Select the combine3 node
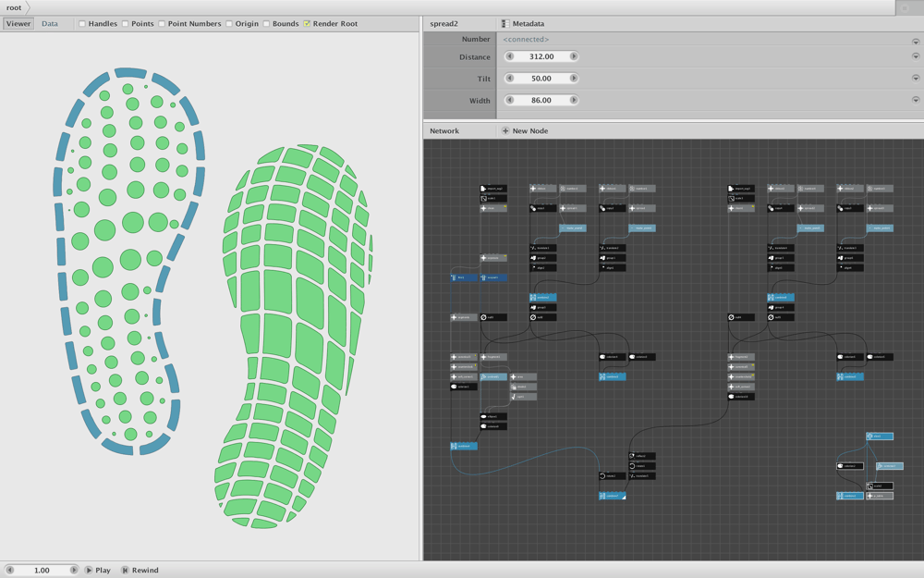Image resolution: width=924 pixels, height=578 pixels. 613,376
